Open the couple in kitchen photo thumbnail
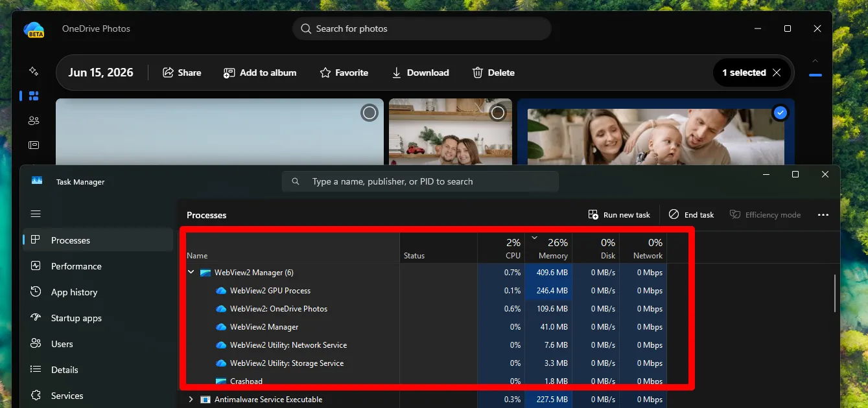This screenshot has height=408, width=868. coord(450,131)
